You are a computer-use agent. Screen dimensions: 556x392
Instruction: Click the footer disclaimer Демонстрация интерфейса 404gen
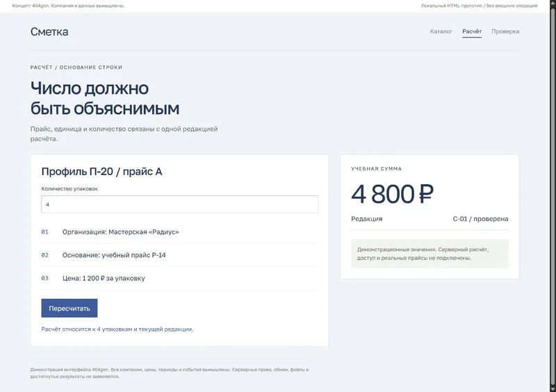coord(170,373)
